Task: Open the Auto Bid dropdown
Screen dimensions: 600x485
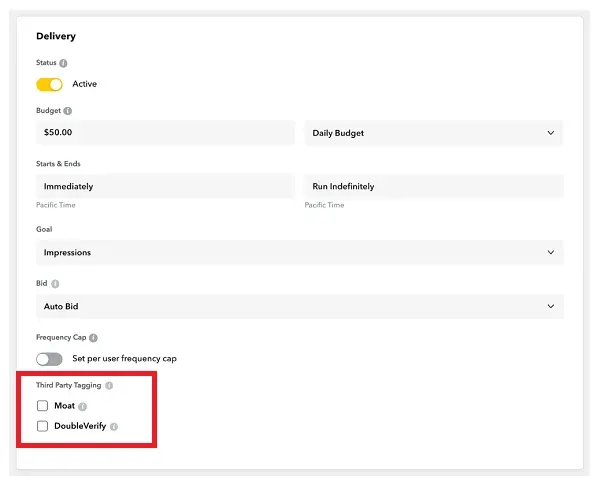Action: [299, 306]
